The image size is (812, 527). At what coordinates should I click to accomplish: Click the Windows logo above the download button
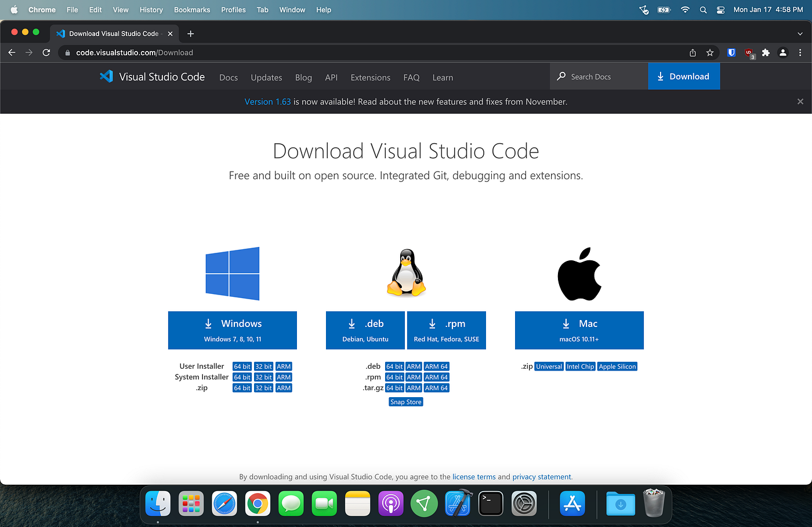[x=232, y=273]
